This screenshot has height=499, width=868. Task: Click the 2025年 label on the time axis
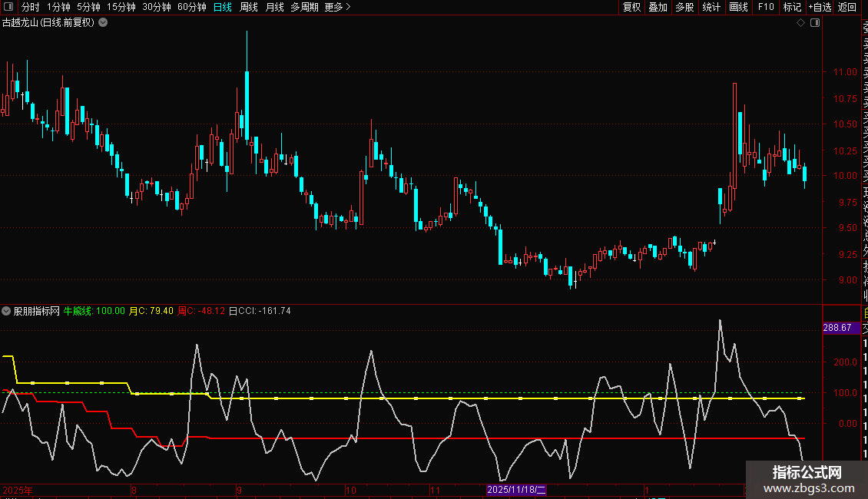pyautogui.click(x=18, y=490)
